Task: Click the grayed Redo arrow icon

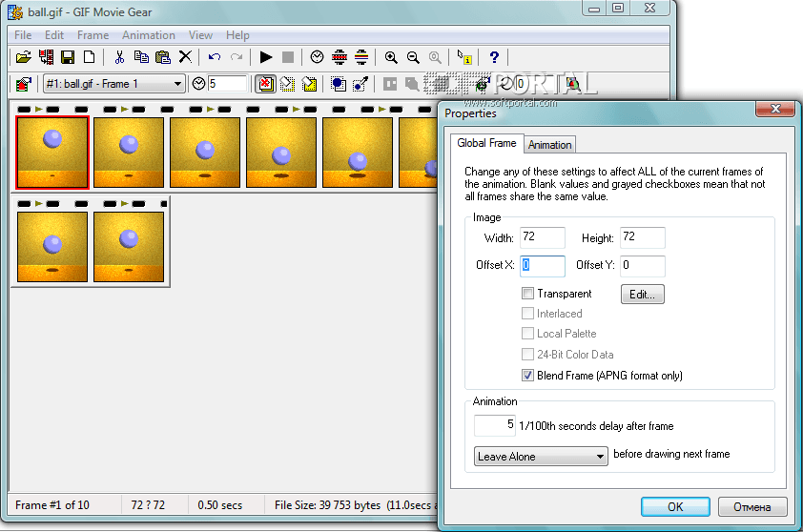Action: click(237, 57)
